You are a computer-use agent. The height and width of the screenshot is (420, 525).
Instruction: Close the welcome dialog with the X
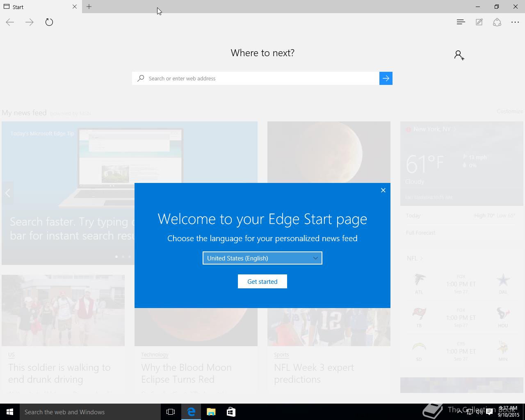pyautogui.click(x=383, y=190)
